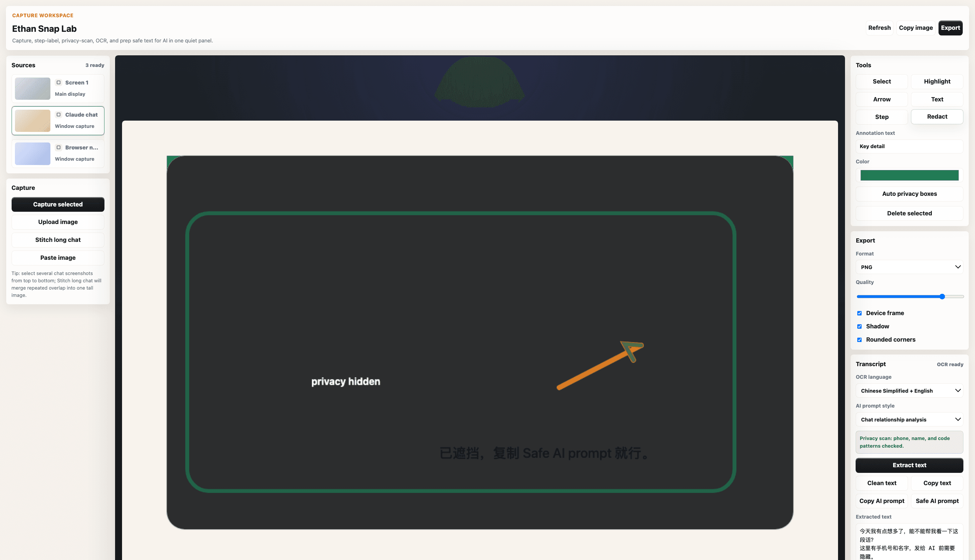Disable the Shadow export option
The width and height of the screenshot is (975, 560).
(x=859, y=326)
